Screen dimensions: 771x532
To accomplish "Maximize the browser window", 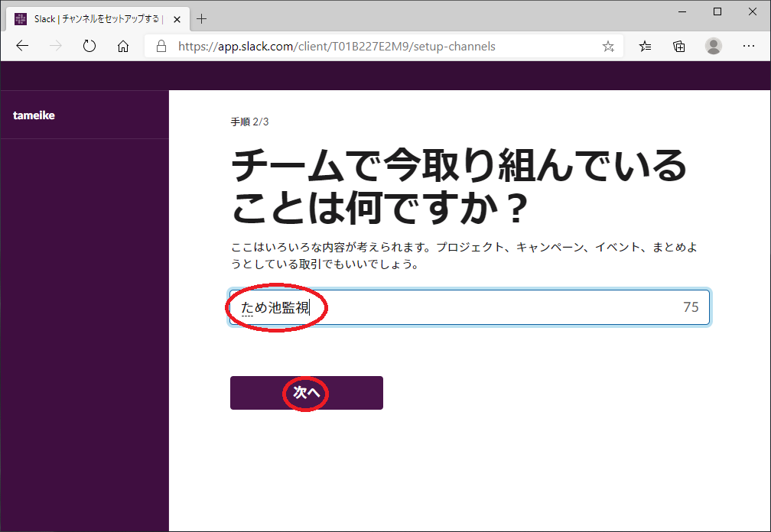I will tap(717, 11).
